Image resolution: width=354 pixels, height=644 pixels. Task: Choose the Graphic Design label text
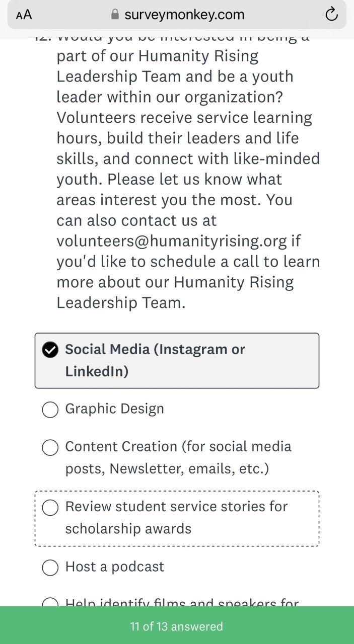114,409
